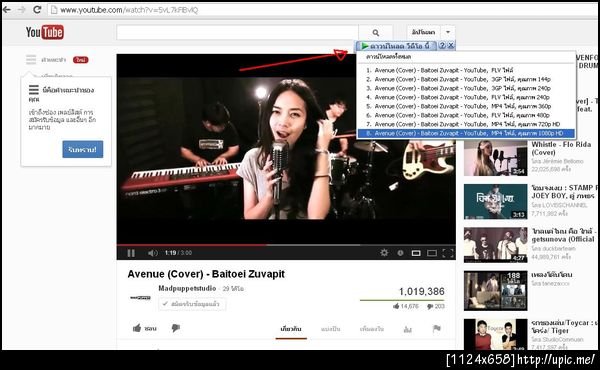Select download option 8 MP4 1080p HD

click(466, 133)
